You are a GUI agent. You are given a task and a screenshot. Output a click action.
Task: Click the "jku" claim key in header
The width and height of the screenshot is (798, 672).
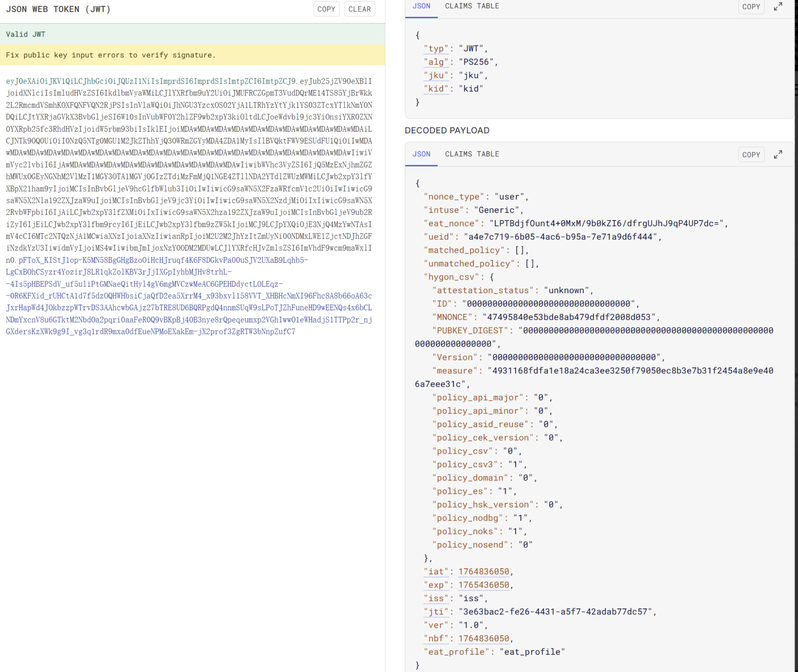pos(436,75)
